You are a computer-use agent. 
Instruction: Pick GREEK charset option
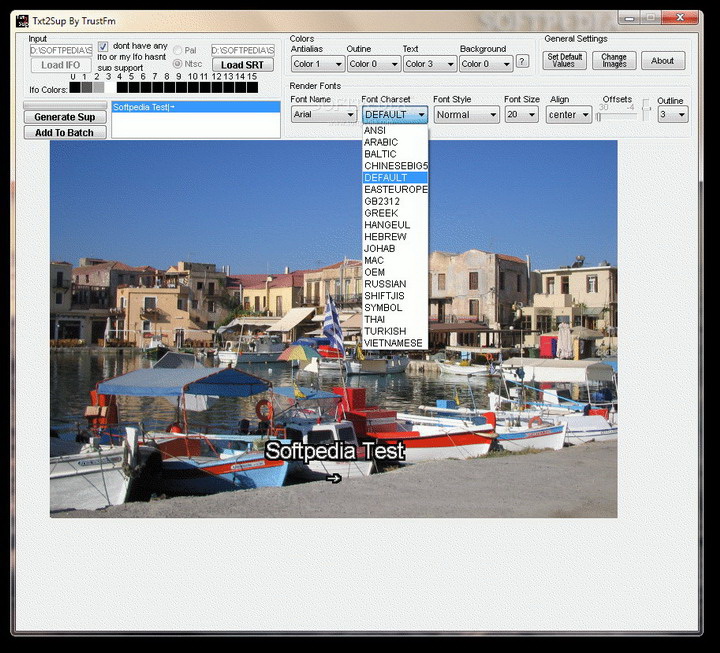point(395,213)
